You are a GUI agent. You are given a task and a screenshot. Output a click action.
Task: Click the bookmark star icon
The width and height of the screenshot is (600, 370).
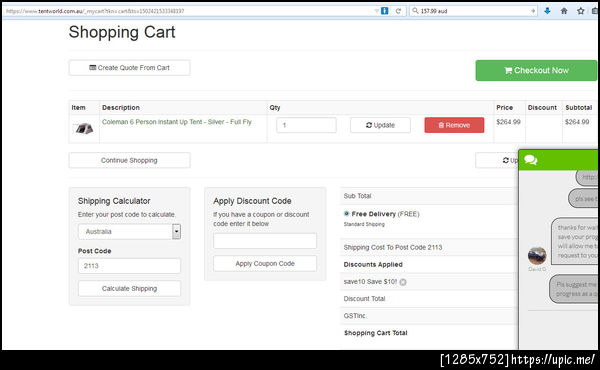click(x=580, y=11)
